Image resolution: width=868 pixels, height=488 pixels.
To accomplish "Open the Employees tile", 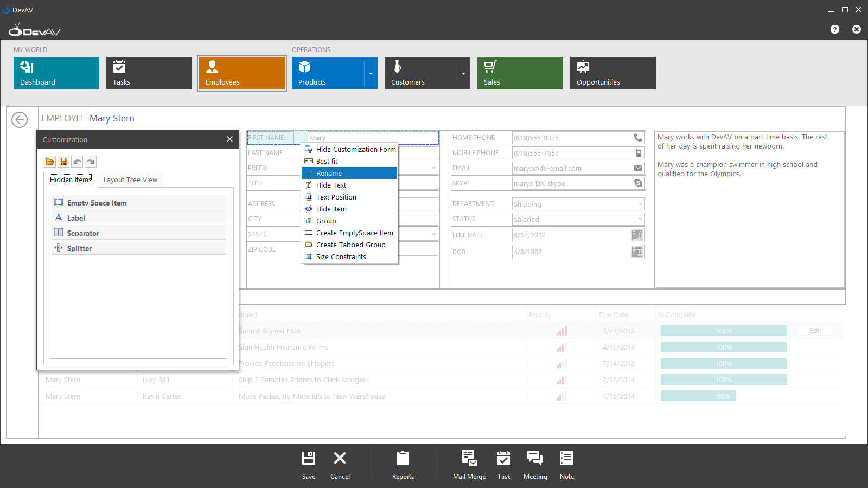I will (242, 73).
